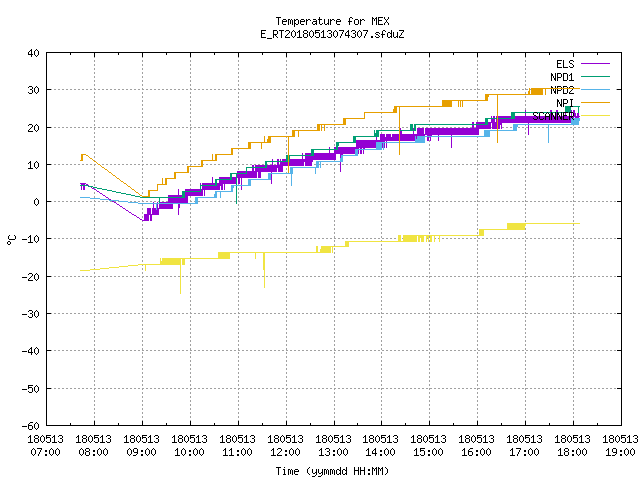Click the x-axis tick label 11:00
The width and height of the screenshot is (640, 480).
pos(238,452)
